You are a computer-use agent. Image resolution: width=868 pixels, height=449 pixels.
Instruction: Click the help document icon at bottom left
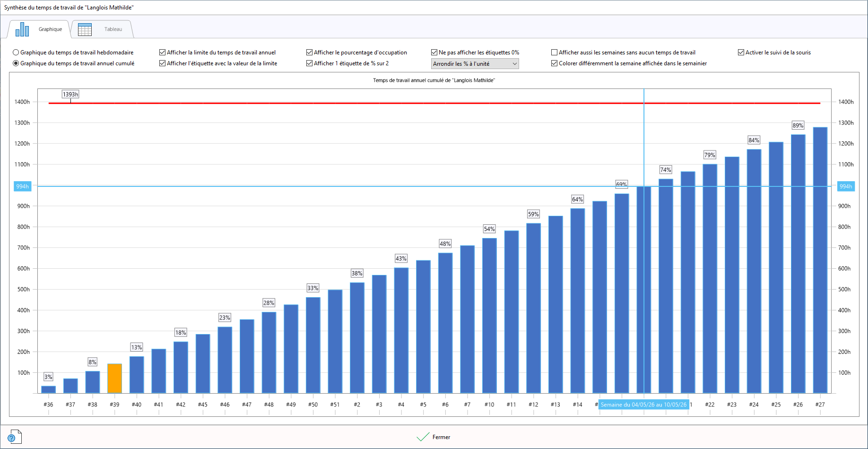pos(14,437)
